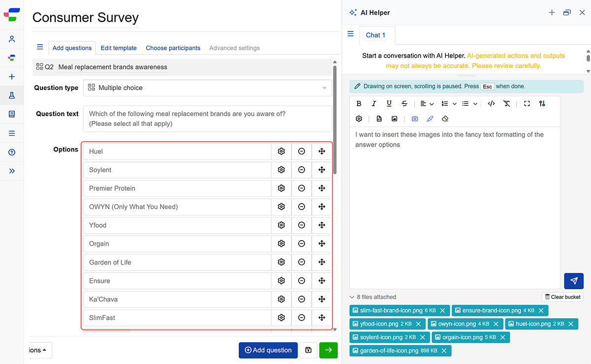Screen dimensions: 591x364
Task: Select the Chat 1 tab
Action: point(376,35)
